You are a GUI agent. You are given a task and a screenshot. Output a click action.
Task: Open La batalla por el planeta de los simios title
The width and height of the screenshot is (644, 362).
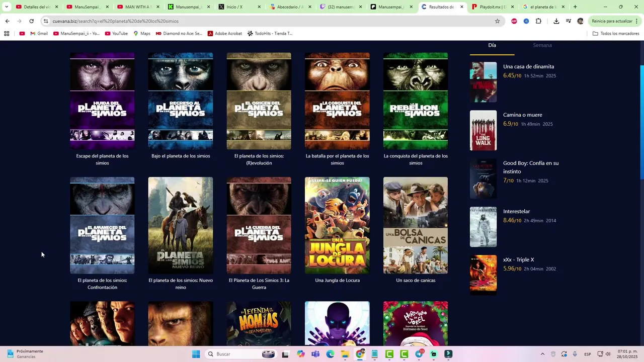pos(338,159)
